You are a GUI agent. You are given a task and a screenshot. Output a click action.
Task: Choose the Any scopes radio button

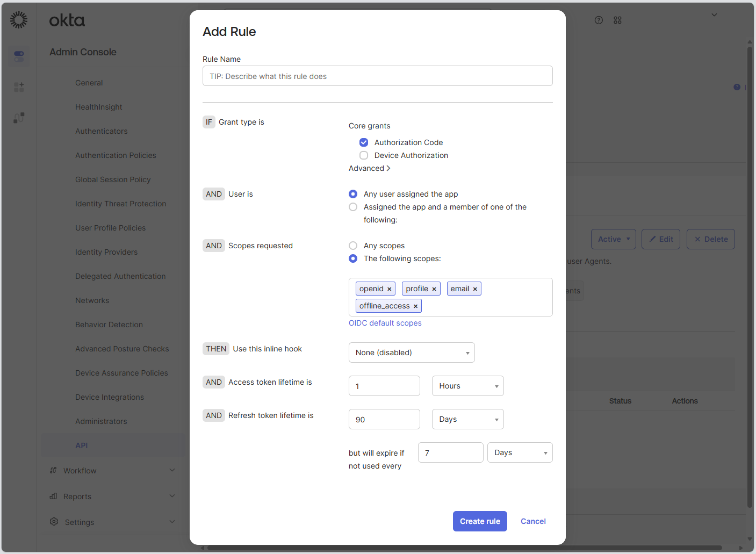tap(353, 246)
